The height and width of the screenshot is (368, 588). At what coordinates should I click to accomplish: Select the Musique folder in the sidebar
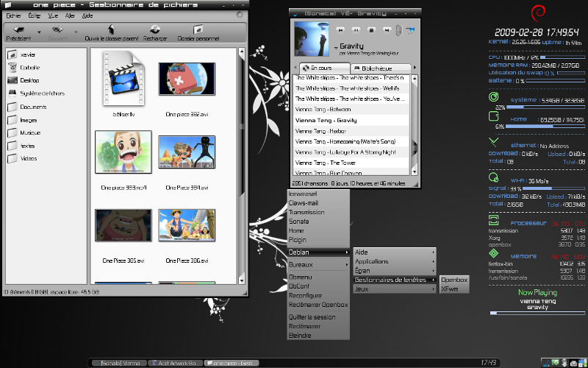[25, 133]
